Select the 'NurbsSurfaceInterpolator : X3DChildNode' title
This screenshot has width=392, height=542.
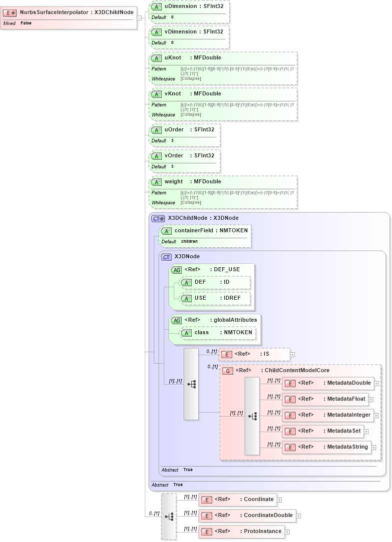pos(77,12)
